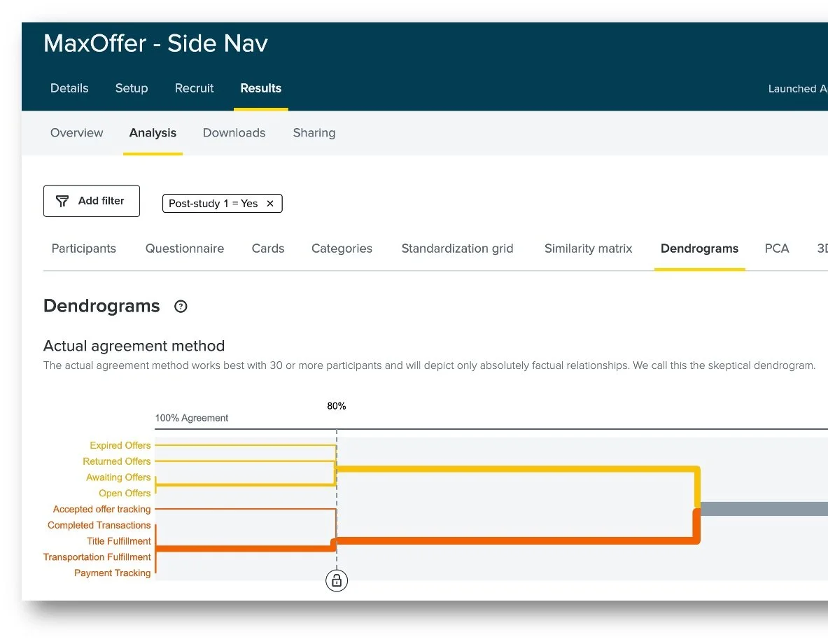Select the Results tab
828x644 pixels.
click(261, 88)
